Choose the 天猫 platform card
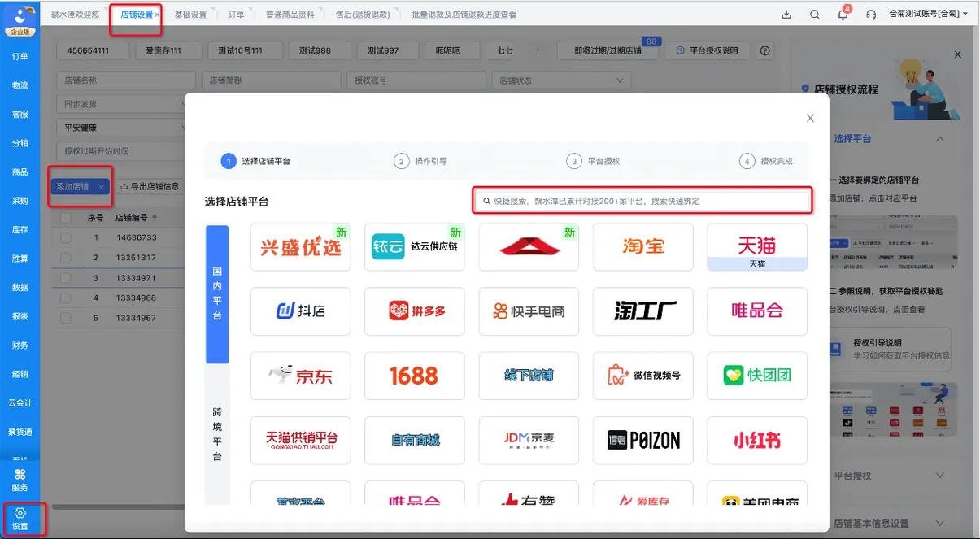 [x=757, y=247]
